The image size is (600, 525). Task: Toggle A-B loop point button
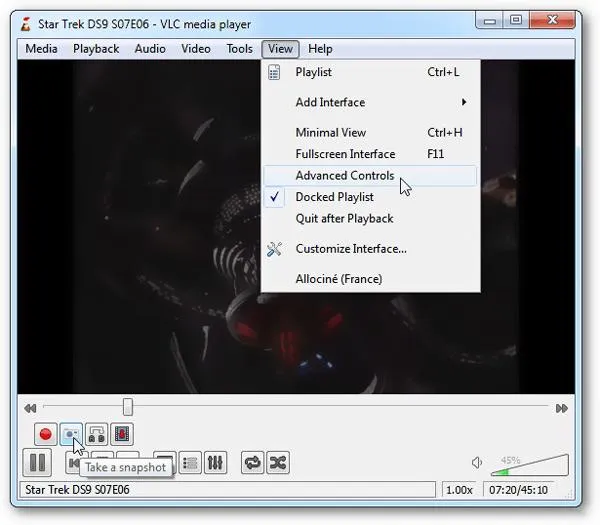[96, 434]
